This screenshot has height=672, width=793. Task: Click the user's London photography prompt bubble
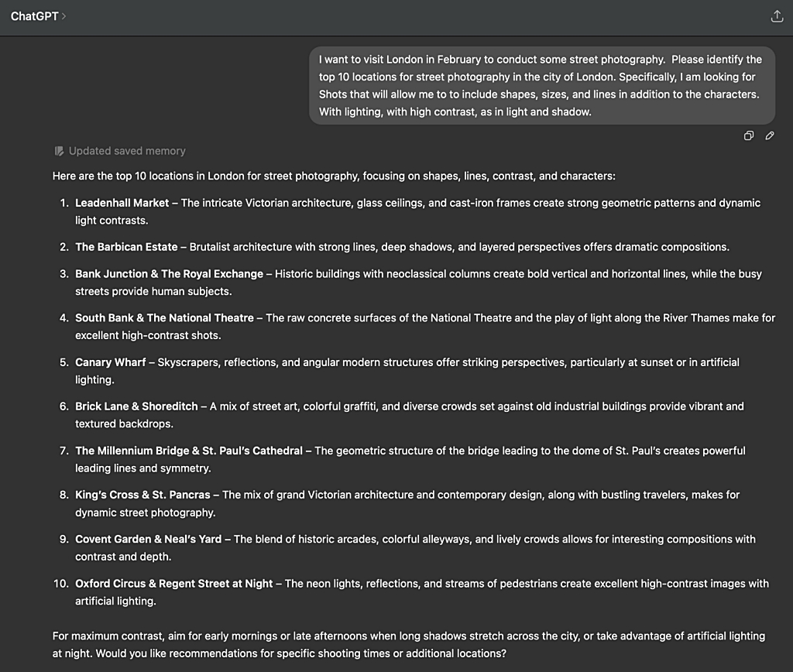tap(541, 85)
